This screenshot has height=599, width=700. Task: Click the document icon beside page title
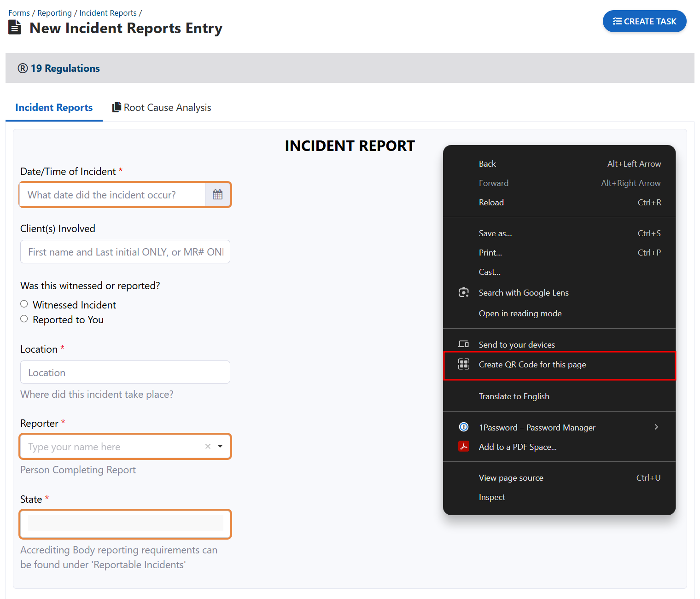[x=15, y=28]
